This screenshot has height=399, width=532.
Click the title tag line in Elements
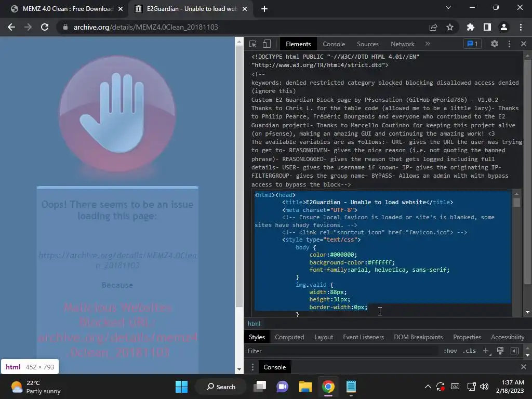(x=367, y=202)
